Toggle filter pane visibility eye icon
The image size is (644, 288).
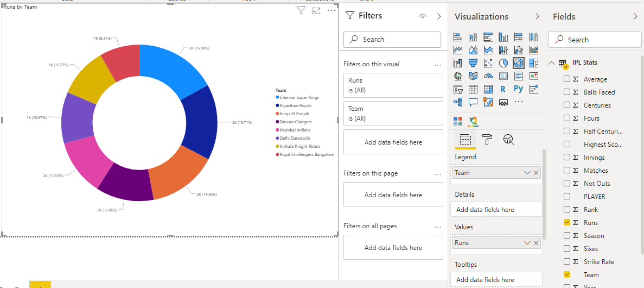[423, 16]
